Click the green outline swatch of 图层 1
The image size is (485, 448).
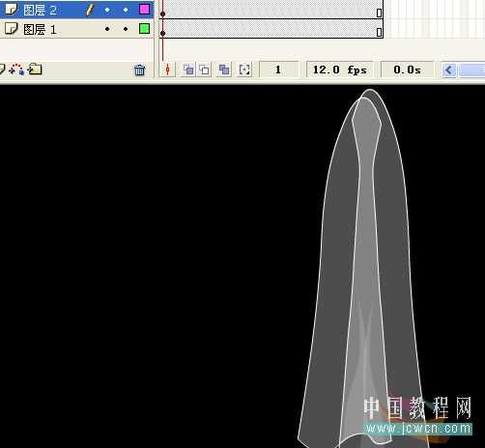[x=144, y=29]
